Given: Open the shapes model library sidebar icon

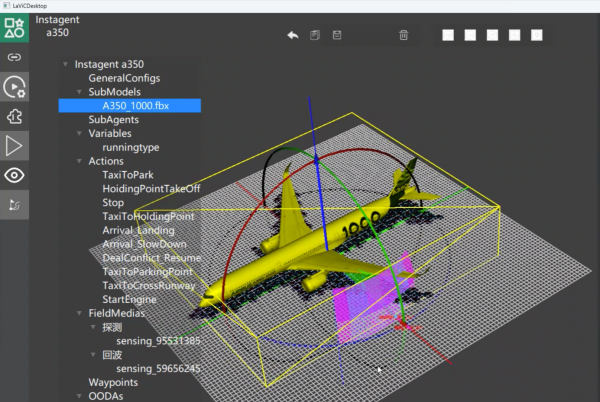Looking at the screenshot, I should [14, 28].
